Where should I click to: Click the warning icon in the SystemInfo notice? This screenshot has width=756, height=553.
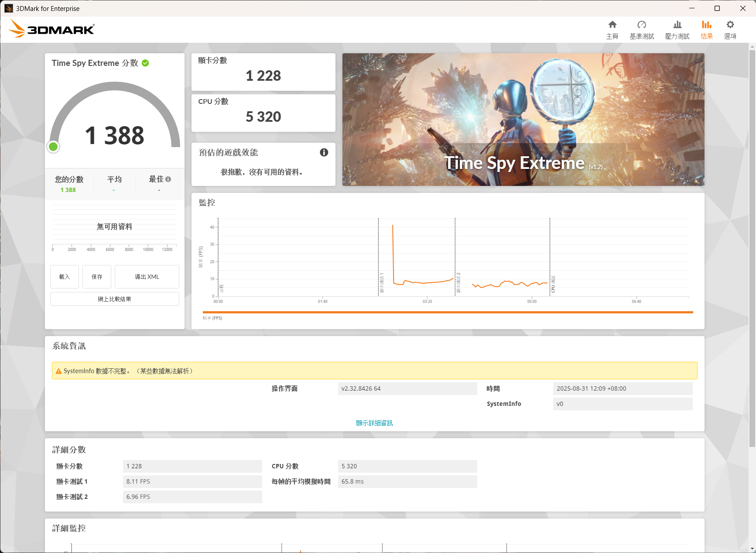click(x=58, y=371)
